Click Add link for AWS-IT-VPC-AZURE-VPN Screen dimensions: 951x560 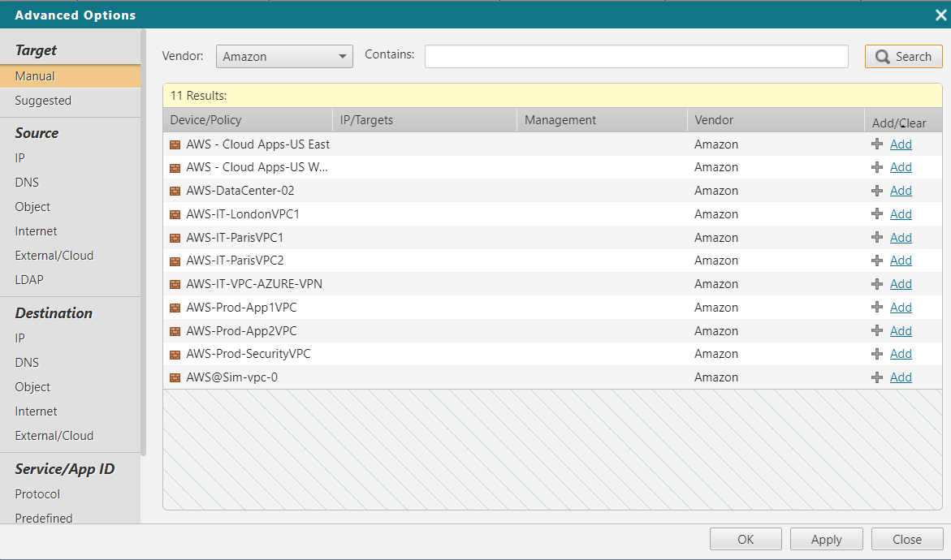pyautogui.click(x=901, y=284)
